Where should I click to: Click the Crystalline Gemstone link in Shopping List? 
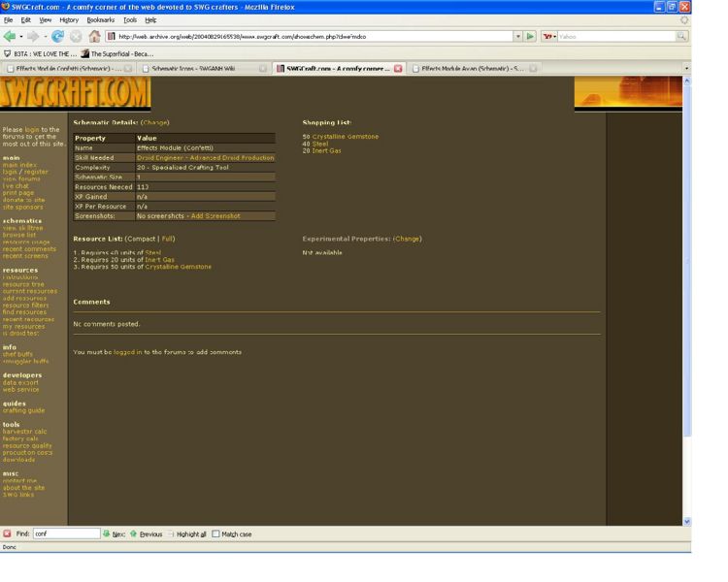click(343, 137)
